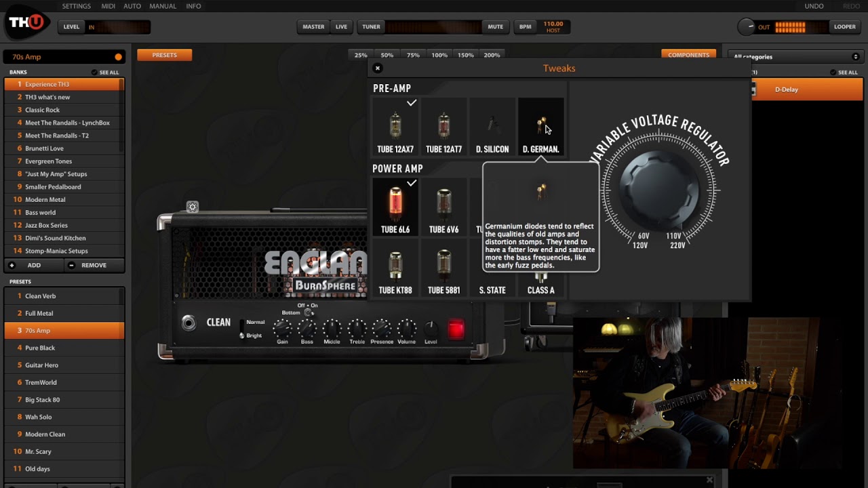The width and height of the screenshot is (868, 488).
Task: Set zoom to 100%
Action: (x=439, y=55)
